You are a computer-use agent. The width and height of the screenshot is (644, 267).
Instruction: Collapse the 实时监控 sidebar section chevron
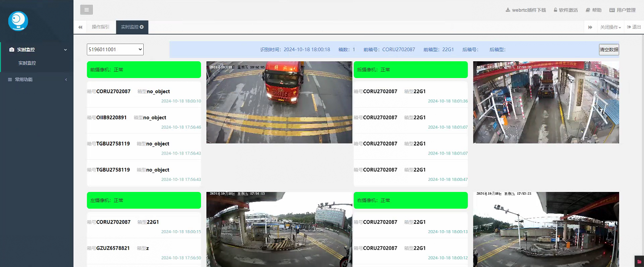pos(66,50)
